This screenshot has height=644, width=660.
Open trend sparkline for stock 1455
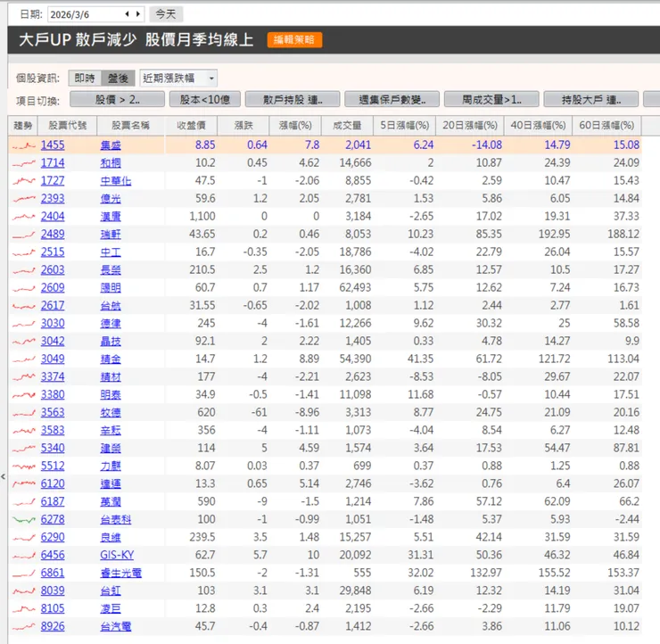click(x=24, y=145)
